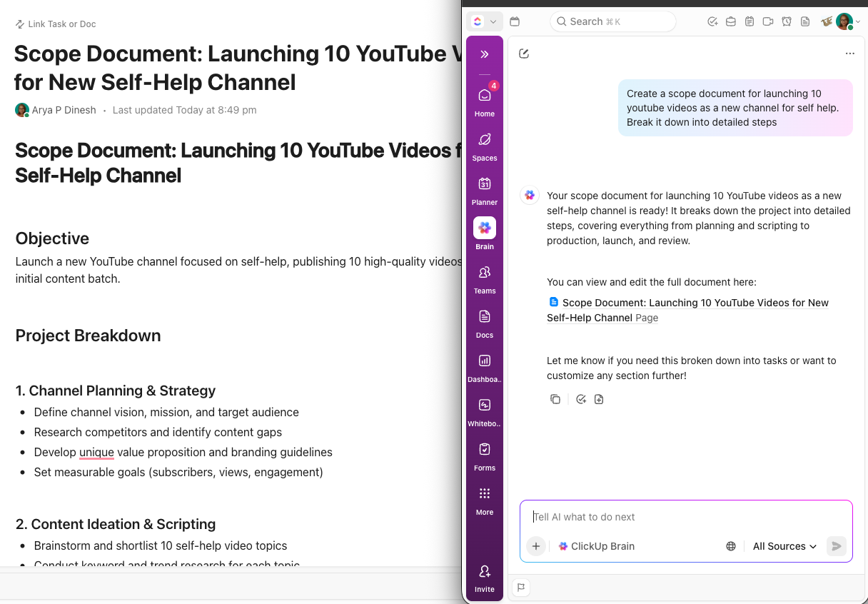This screenshot has width=868, height=604.
Task: Open the Brain section in the sidebar
Action: coord(484,232)
